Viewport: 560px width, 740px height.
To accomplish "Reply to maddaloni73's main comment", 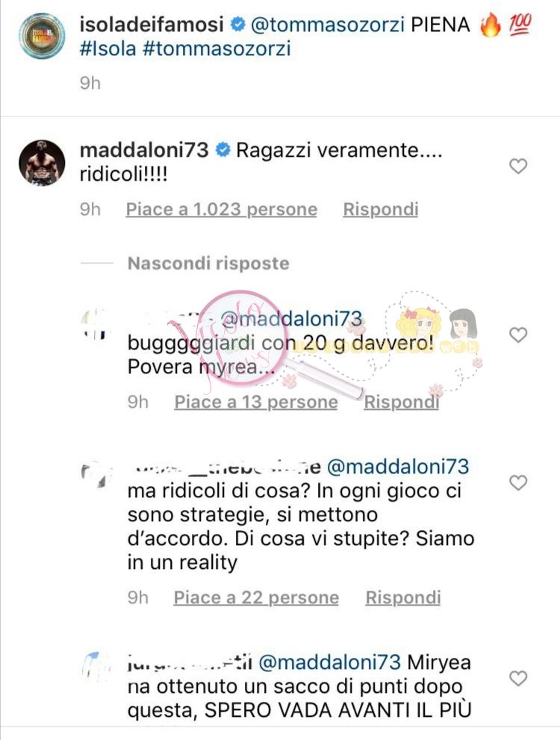I will (x=381, y=209).
